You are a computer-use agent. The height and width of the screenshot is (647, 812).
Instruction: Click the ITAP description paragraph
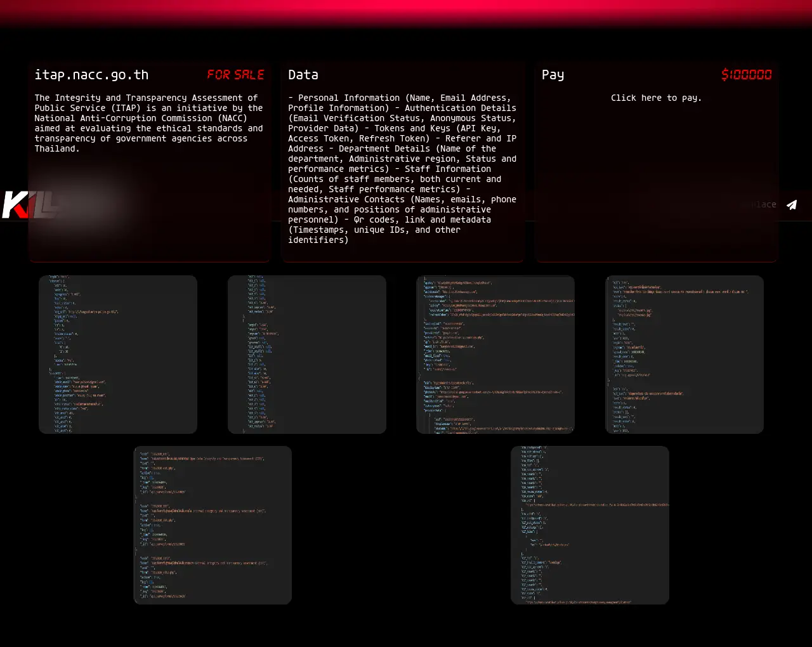tap(148, 123)
